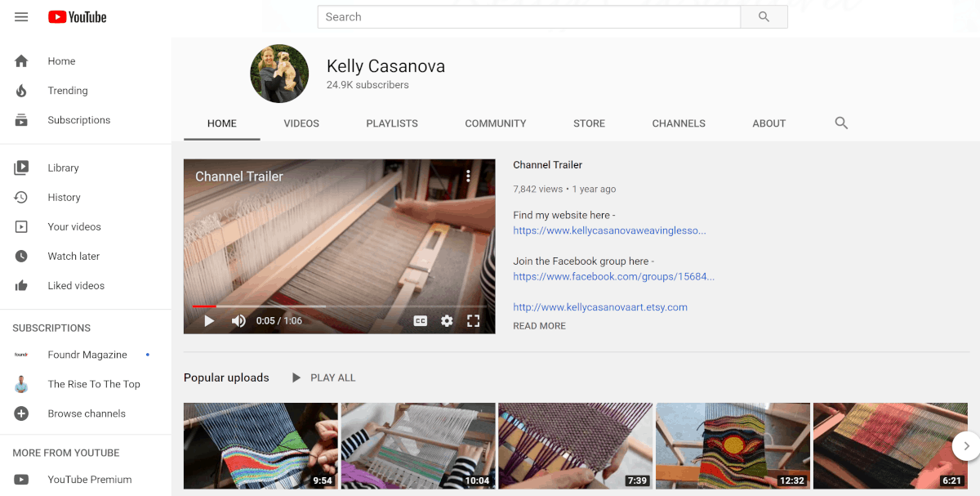Open the 9:54 video thumbnail
The height and width of the screenshot is (496, 980).
pyautogui.click(x=261, y=445)
